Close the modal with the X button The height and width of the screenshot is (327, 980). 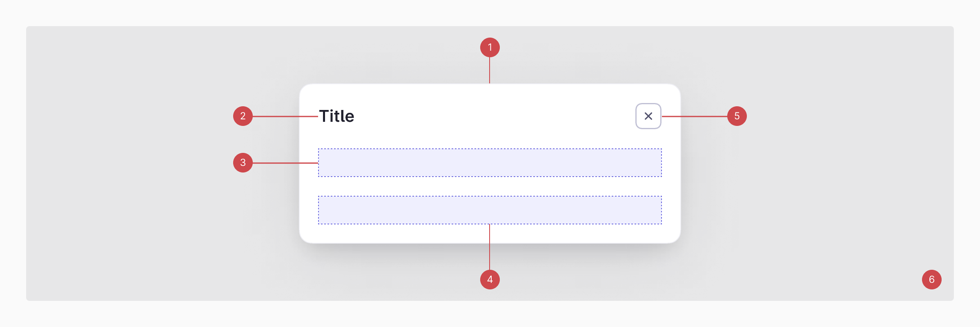coord(648,116)
